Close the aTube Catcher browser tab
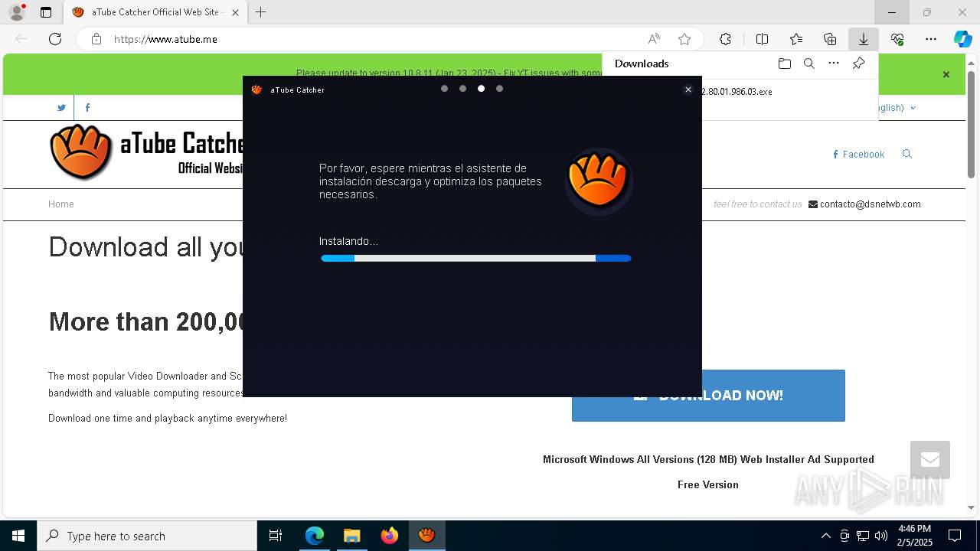 click(x=235, y=12)
